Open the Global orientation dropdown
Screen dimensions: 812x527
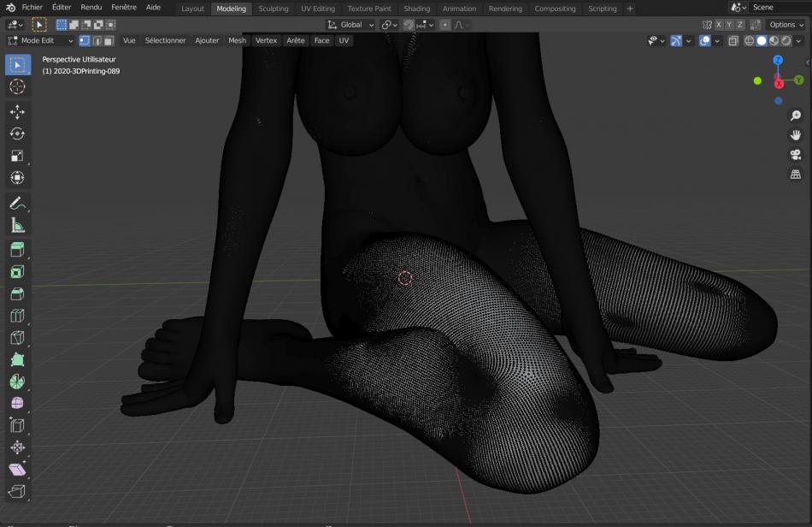point(351,25)
